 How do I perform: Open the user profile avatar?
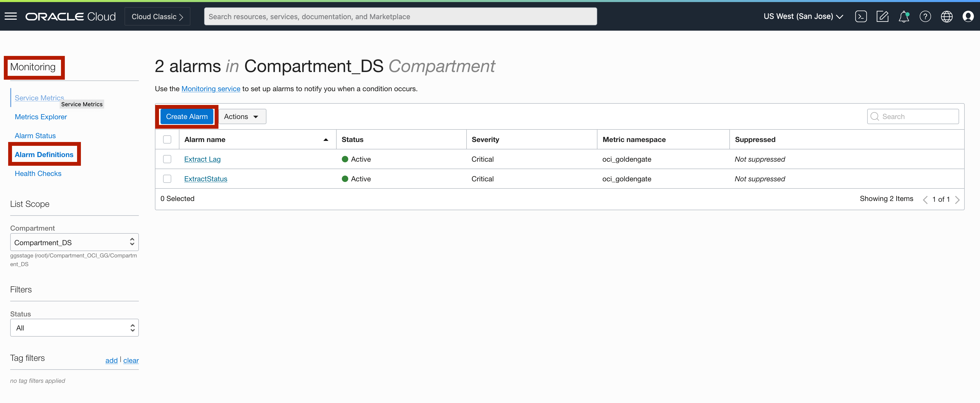coord(968,16)
